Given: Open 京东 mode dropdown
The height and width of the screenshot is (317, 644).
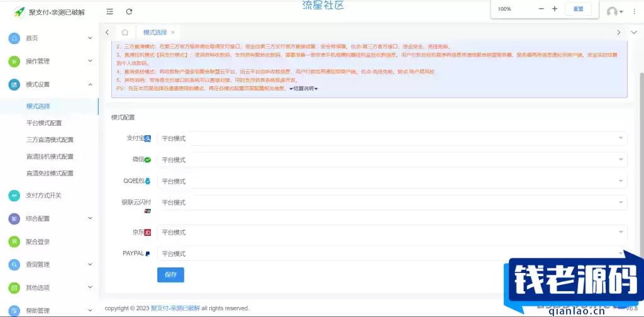Looking at the screenshot, I should [392, 232].
